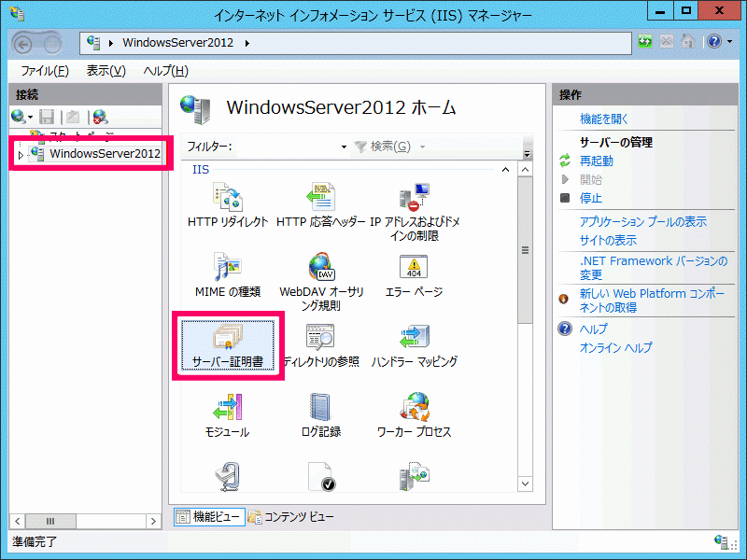Click the stop loading icon in toolbar
The height and width of the screenshot is (560, 747).
coord(667,42)
